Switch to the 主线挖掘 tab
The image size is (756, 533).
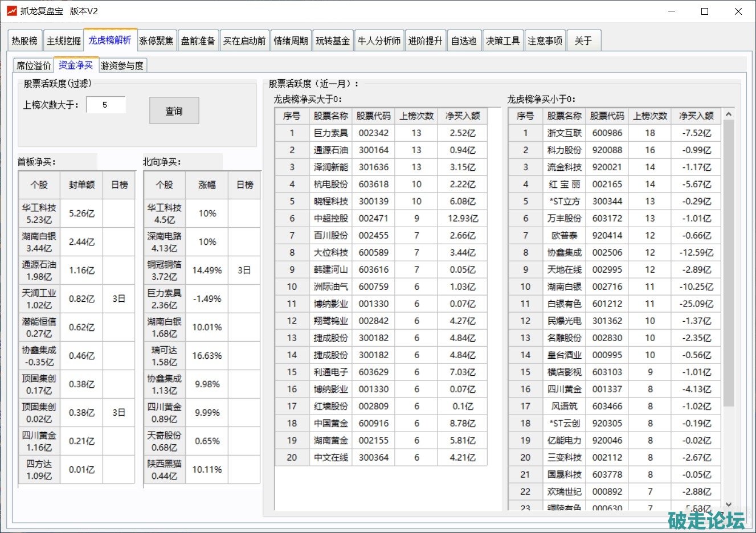[63, 41]
